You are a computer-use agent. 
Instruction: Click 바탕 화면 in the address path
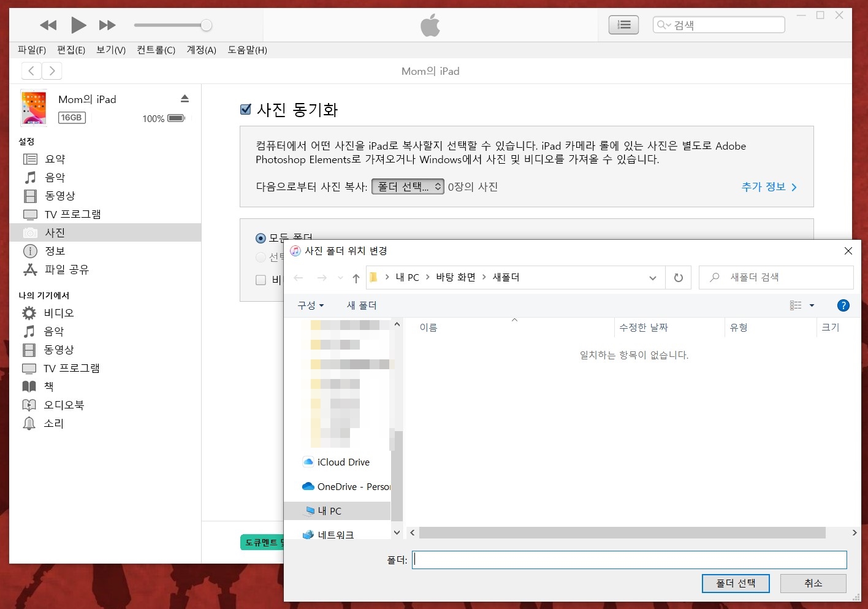point(455,277)
